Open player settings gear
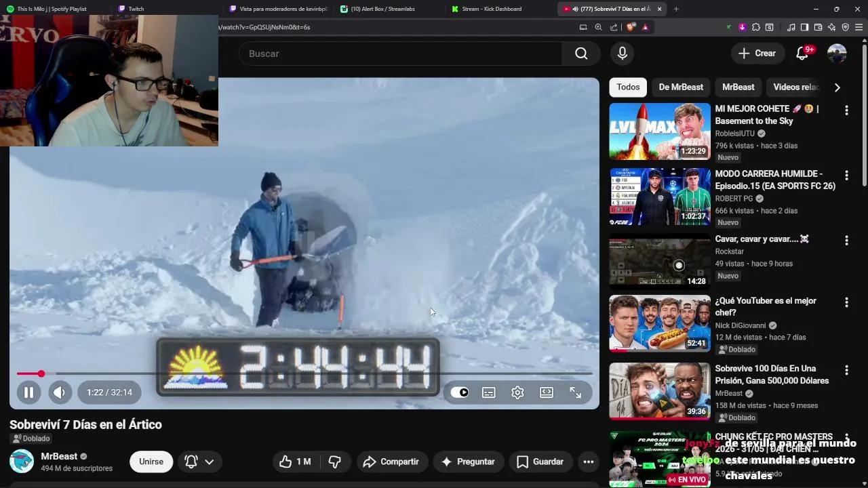This screenshot has height=488, width=868. point(517,392)
